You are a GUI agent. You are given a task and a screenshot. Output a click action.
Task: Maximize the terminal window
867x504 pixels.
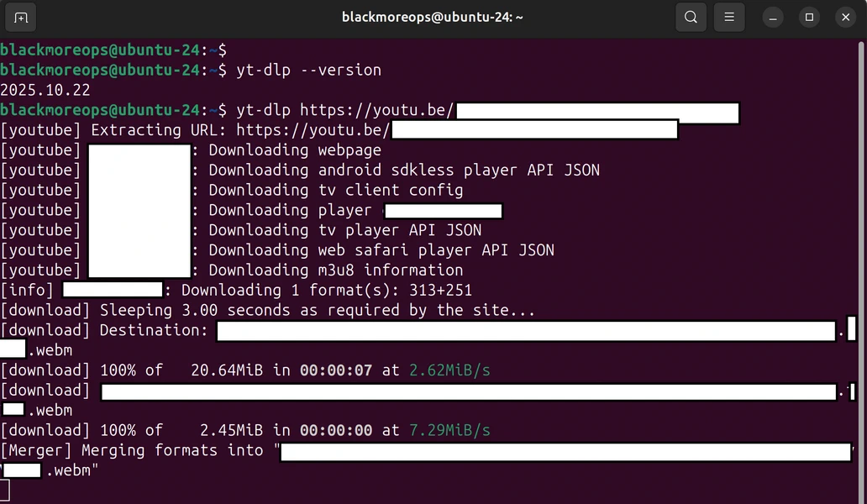pos(809,17)
